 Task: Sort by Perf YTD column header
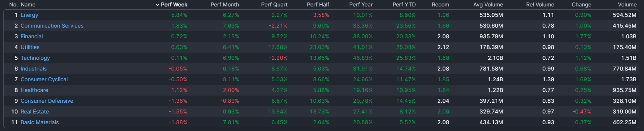pyautogui.click(x=404, y=5)
